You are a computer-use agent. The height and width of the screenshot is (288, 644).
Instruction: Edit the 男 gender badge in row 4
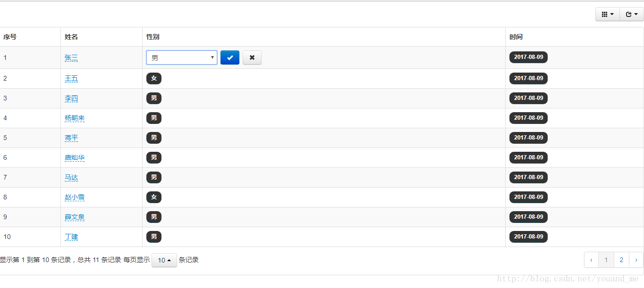[154, 118]
